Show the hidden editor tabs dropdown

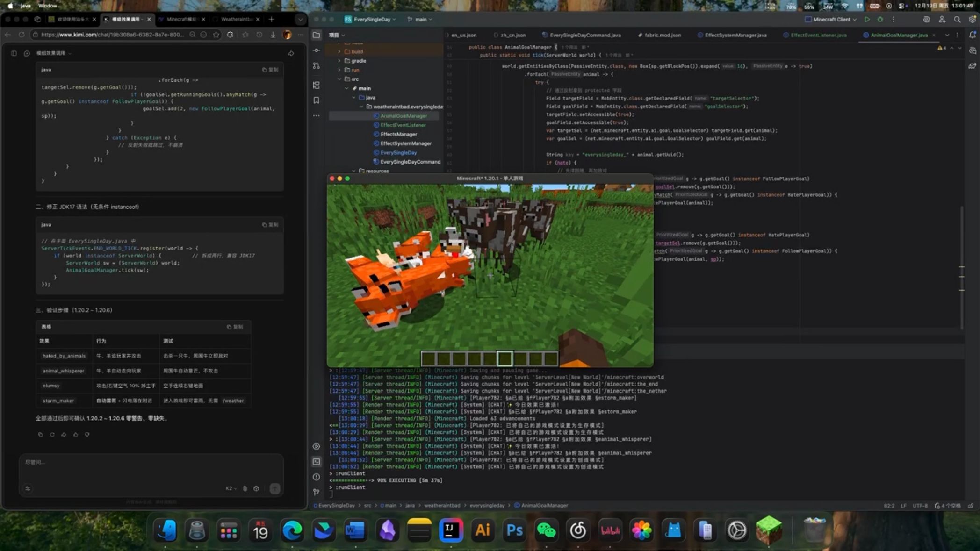(947, 35)
